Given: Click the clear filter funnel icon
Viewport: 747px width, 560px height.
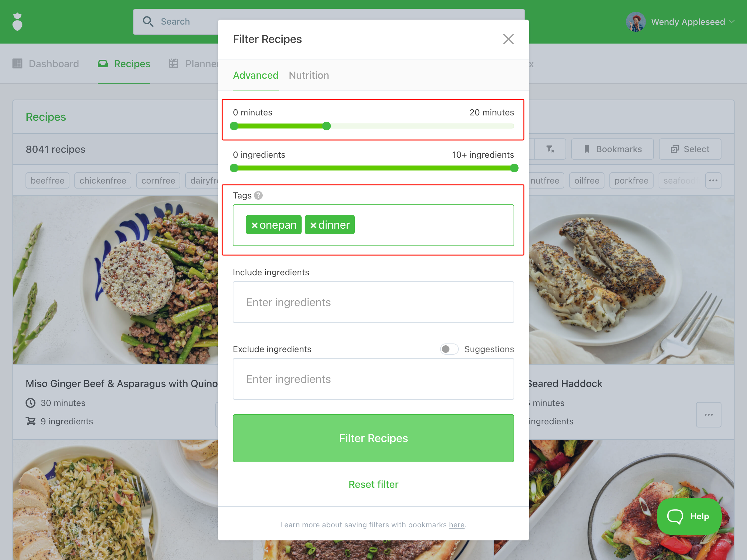Looking at the screenshot, I should (x=550, y=149).
